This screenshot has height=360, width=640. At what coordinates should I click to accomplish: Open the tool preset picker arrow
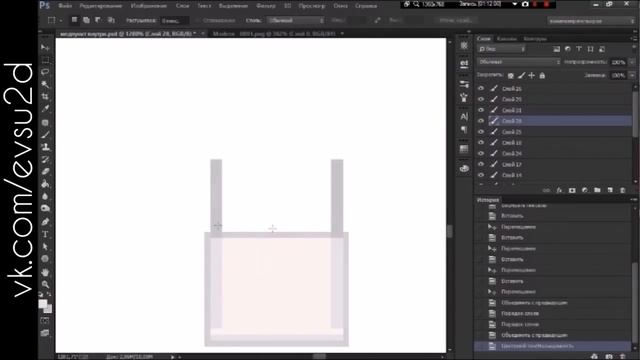(x=61, y=20)
